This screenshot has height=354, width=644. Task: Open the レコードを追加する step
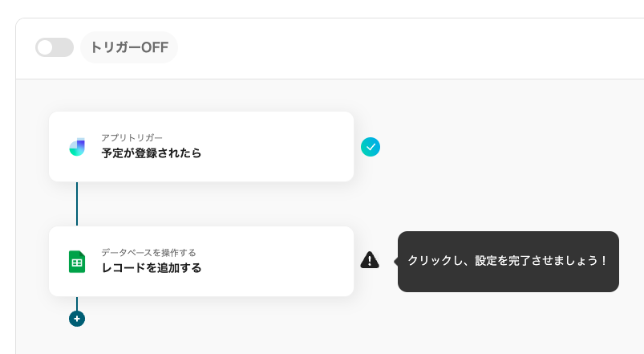[x=151, y=268]
